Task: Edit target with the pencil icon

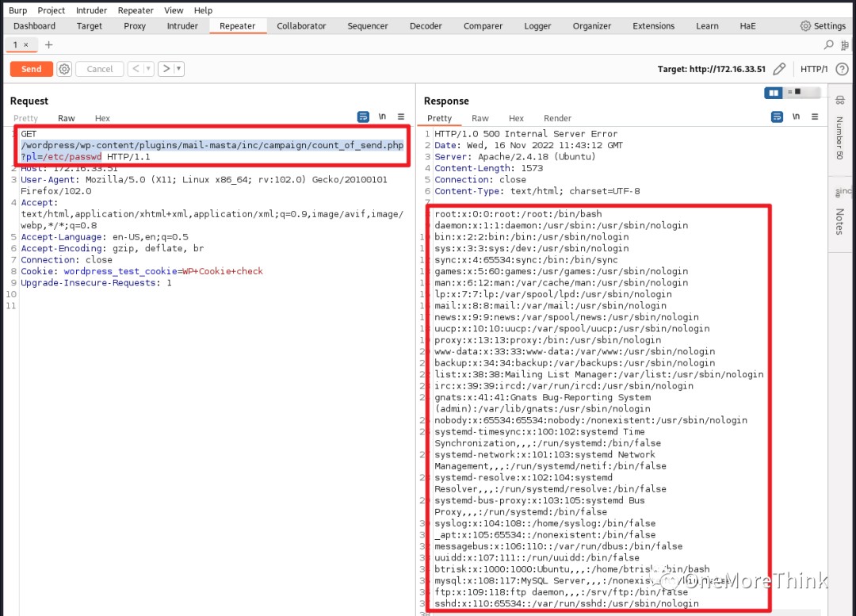Action: (x=779, y=69)
